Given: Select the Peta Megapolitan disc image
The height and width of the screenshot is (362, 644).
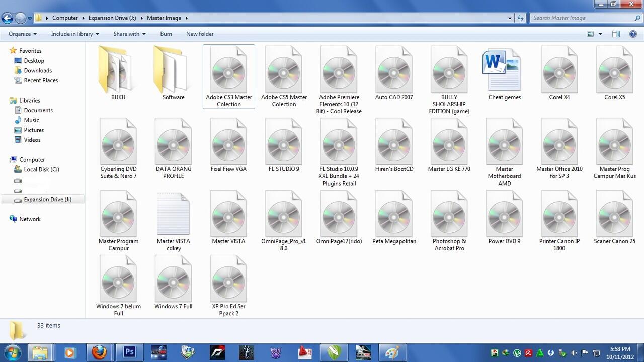Looking at the screenshot, I should (x=394, y=218).
